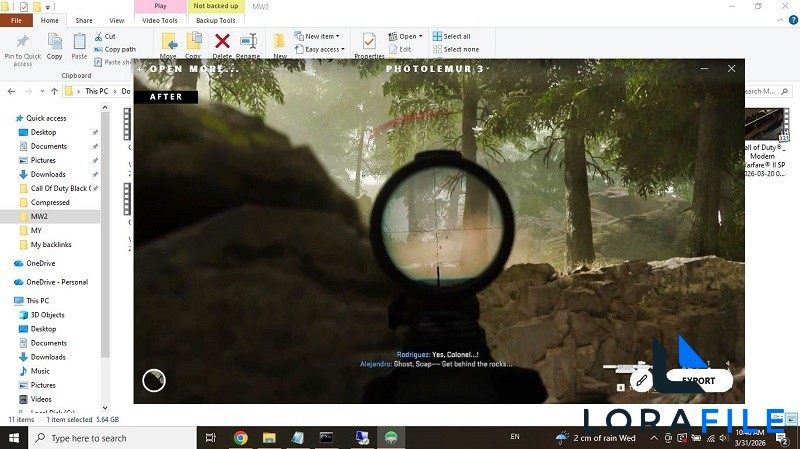Expand the Easy access dropdown

pyautogui.click(x=319, y=49)
